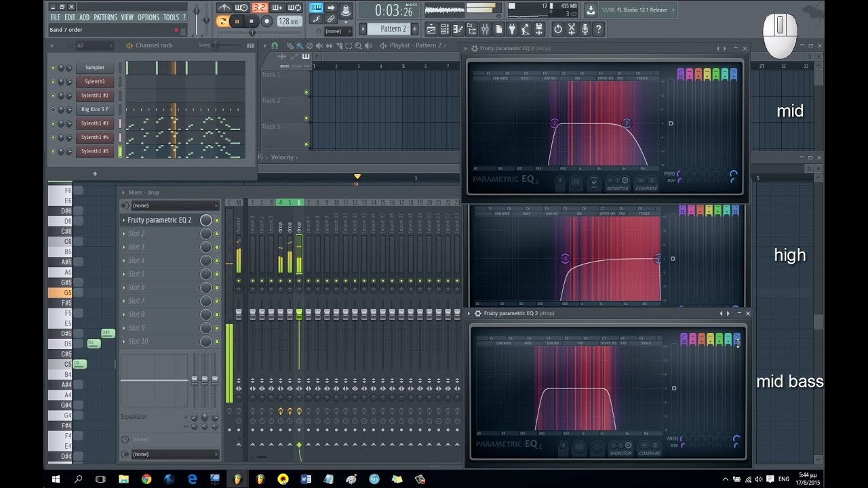Click COMPARE in the bottom parametric EQ
Viewport: 868px width, 488px height.
click(x=649, y=453)
